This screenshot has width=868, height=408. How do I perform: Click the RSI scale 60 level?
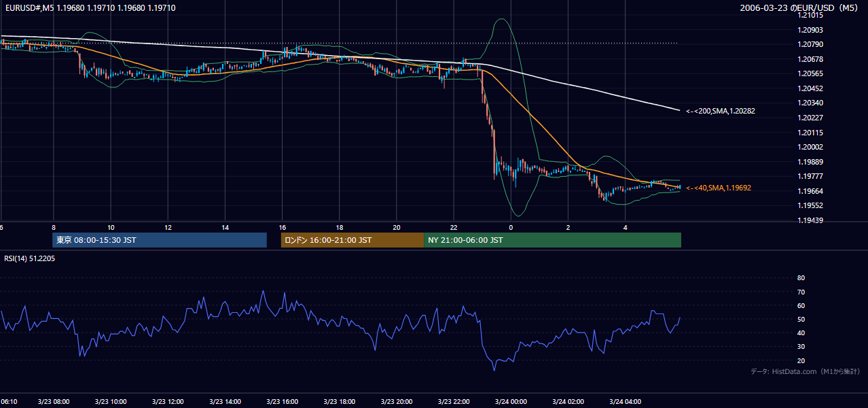tap(801, 305)
